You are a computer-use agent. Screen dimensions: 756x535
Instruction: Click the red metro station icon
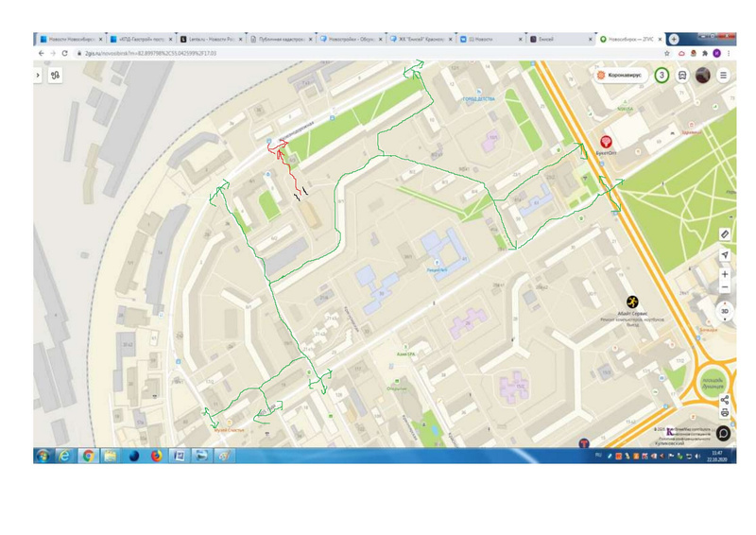point(584,443)
